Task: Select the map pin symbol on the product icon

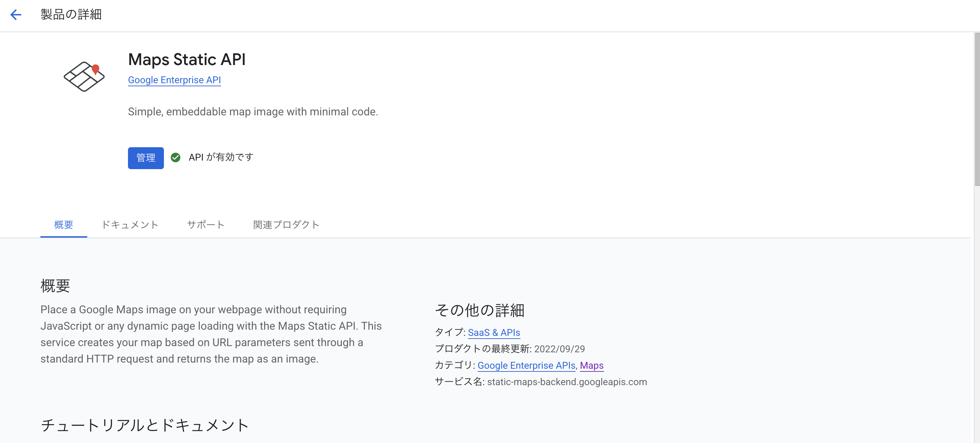Action: click(95, 68)
